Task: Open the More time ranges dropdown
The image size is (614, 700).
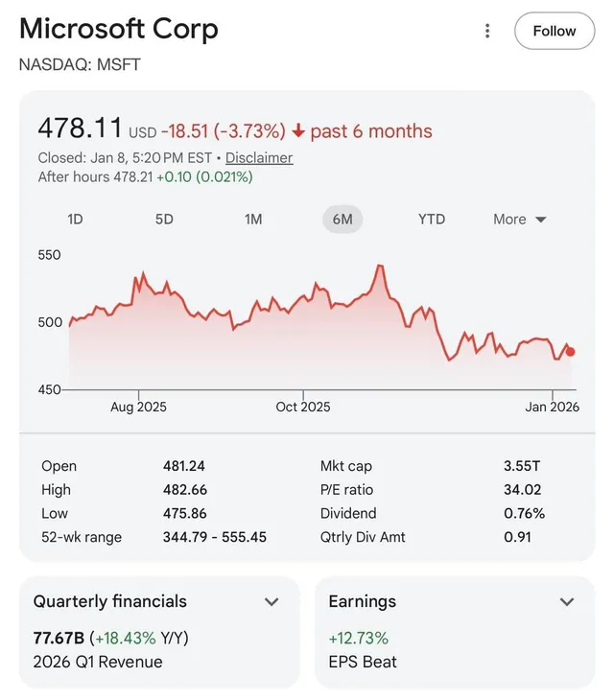Action: tap(519, 219)
